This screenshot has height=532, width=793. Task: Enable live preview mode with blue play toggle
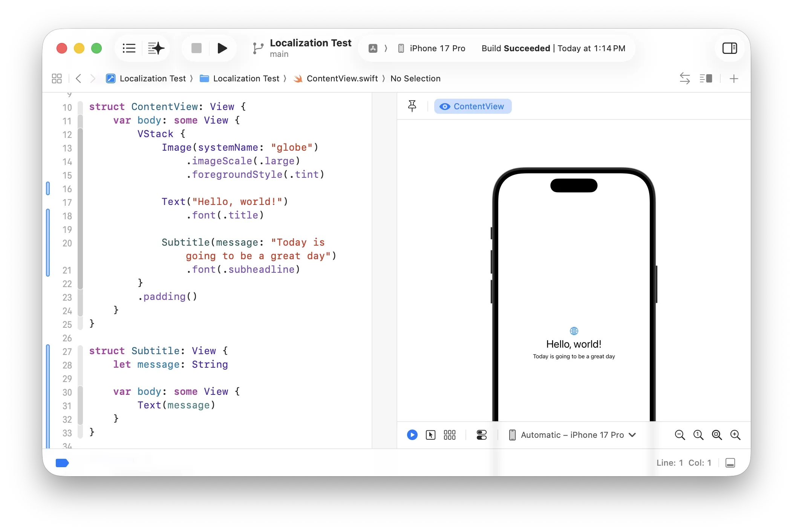(x=412, y=435)
